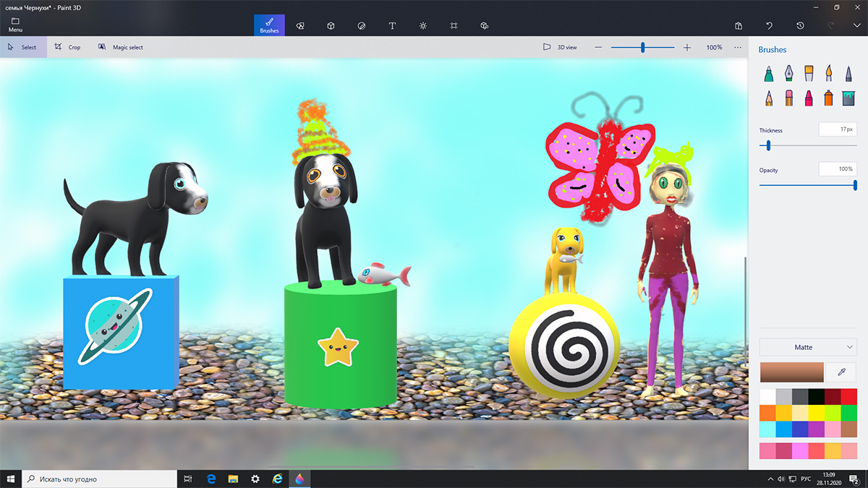Image resolution: width=868 pixels, height=488 pixels.
Task: Pick the Crayon brush
Action: coord(809,98)
